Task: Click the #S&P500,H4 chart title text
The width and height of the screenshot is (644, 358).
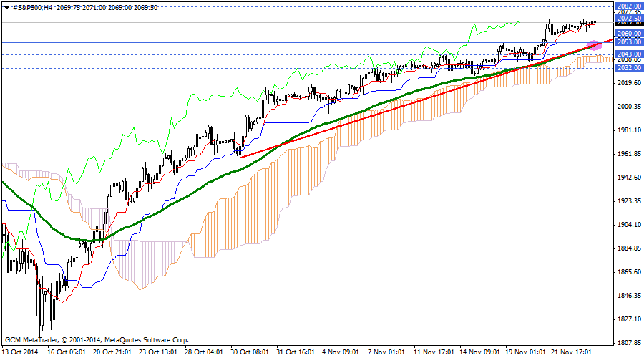Action: (33, 7)
